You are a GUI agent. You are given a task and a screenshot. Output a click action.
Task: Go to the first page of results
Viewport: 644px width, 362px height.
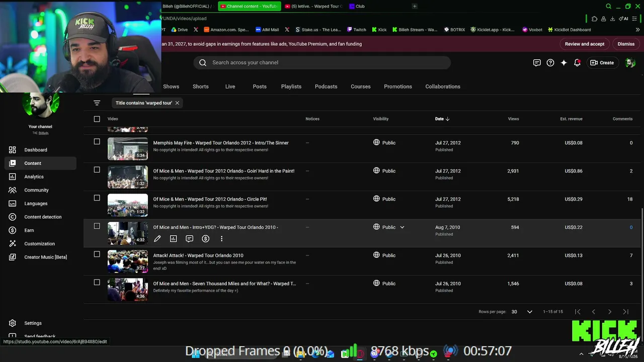click(x=578, y=312)
